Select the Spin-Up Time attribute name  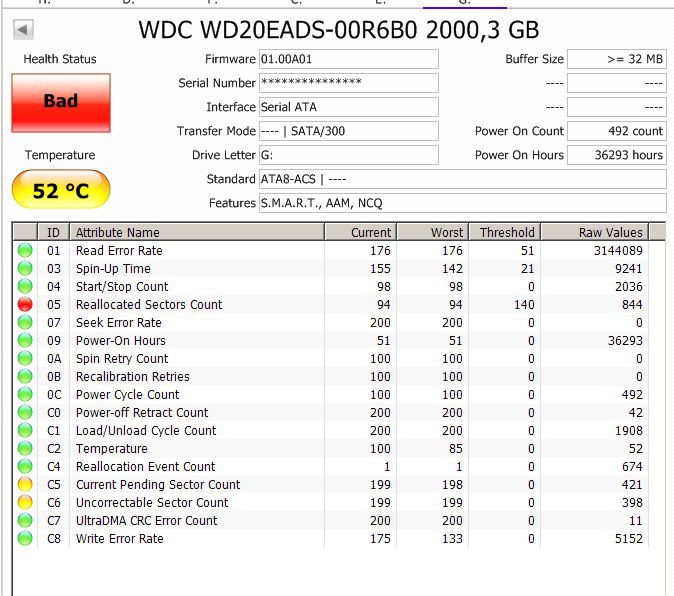point(113,269)
